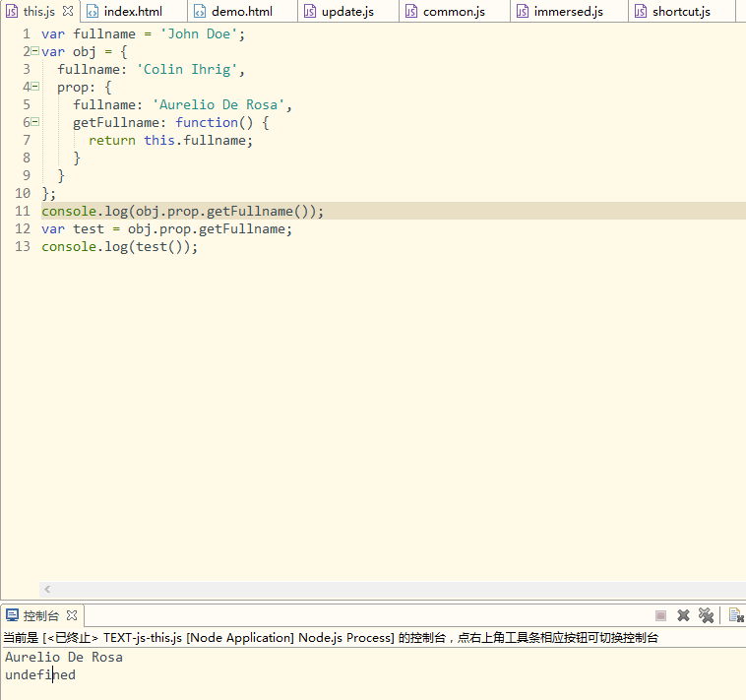Image resolution: width=746 pixels, height=700 pixels.
Task: Open the immersed.js editor tab
Action: pos(569,12)
